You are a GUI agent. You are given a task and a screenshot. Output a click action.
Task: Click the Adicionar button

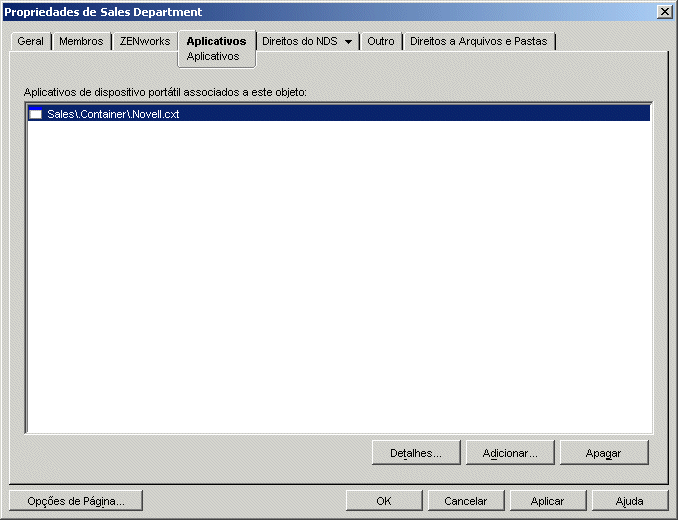point(510,453)
